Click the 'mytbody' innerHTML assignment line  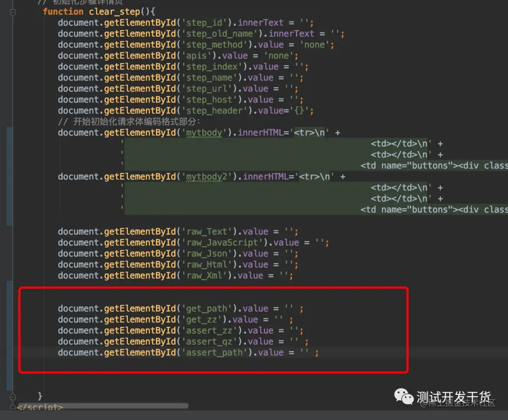(x=199, y=133)
